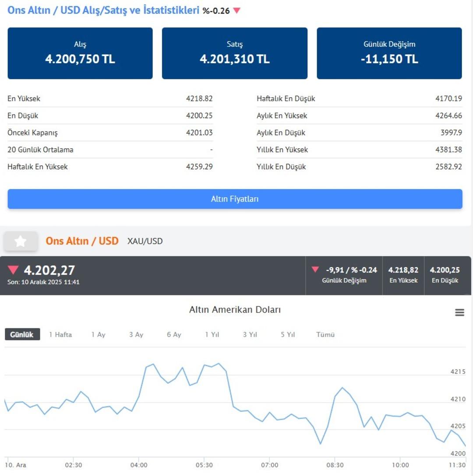This screenshot has height=476, width=473.
Task: Show Tümü (all-time) chart data
Action: (325, 334)
